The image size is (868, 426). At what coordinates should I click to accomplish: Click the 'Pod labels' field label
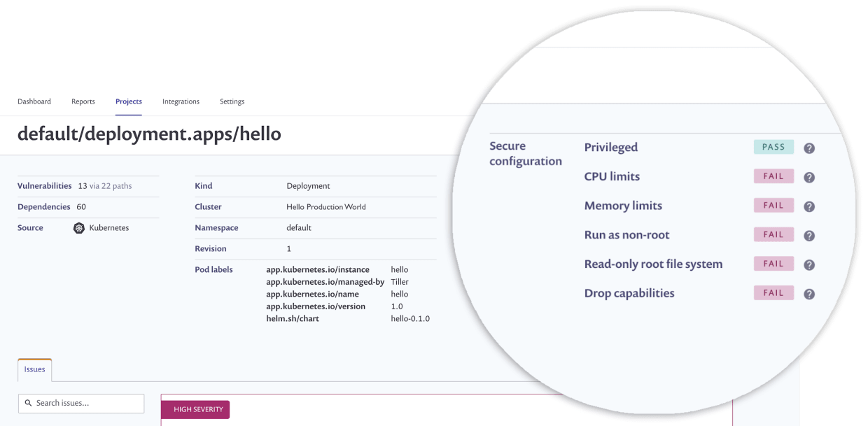click(213, 270)
